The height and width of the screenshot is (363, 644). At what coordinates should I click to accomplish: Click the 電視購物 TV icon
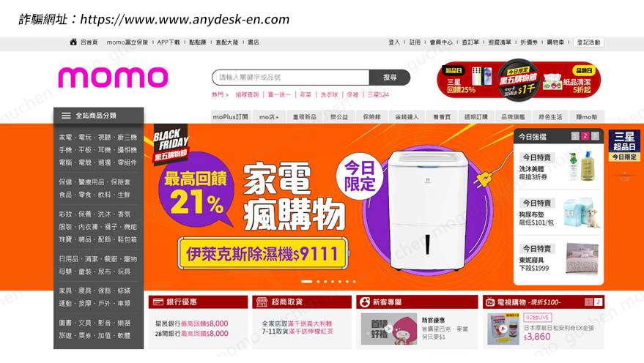point(490,302)
